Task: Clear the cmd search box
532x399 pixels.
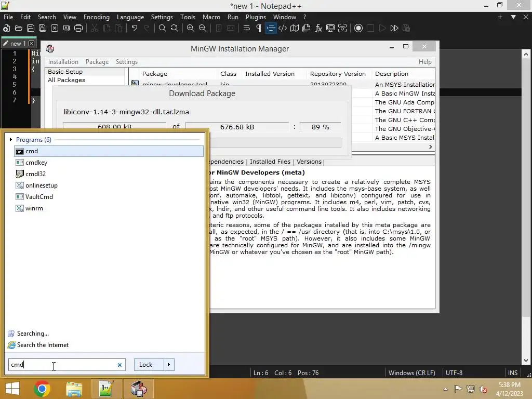Action: (119, 365)
